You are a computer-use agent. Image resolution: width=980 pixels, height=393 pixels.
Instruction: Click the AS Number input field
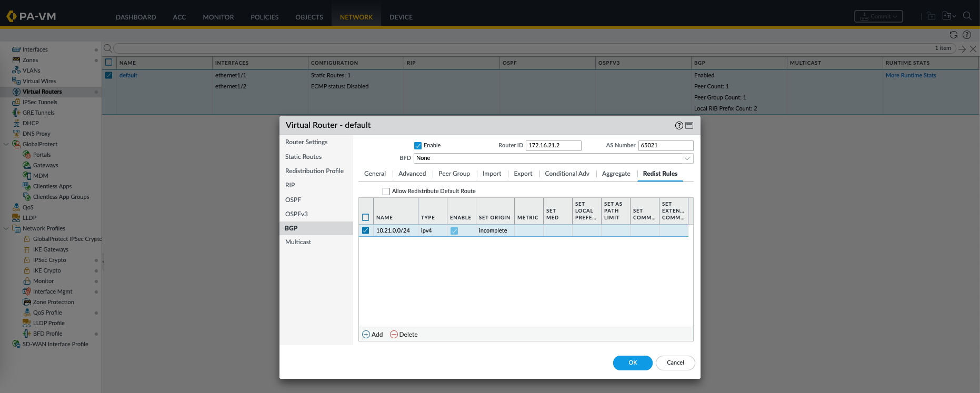pos(665,146)
